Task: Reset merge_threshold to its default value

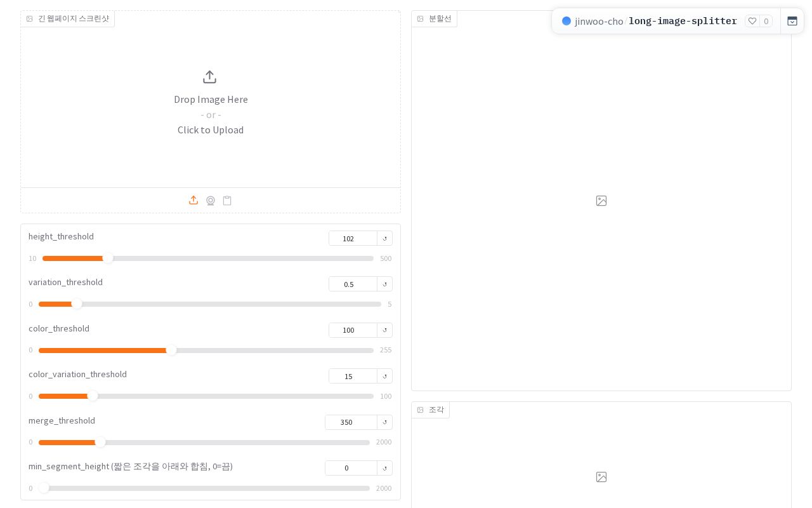Action: 384,422
